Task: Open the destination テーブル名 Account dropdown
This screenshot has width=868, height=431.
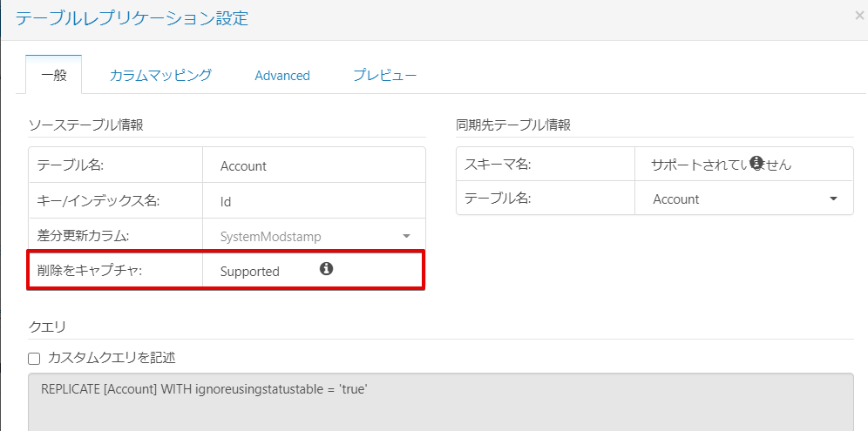Action: [834, 199]
